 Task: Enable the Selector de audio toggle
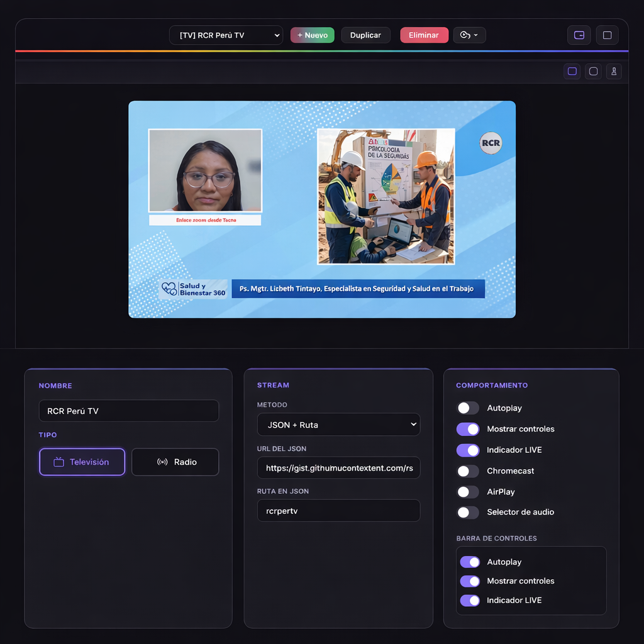tap(468, 513)
